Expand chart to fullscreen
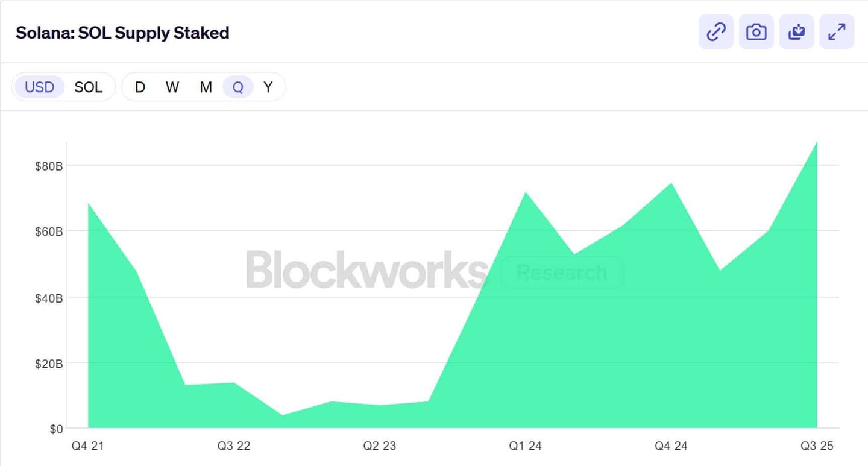 (x=837, y=32)
